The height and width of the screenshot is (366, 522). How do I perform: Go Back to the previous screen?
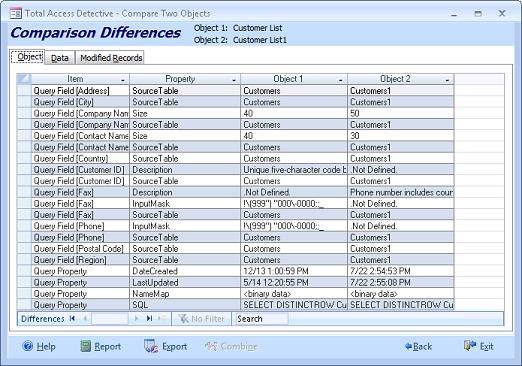[418, 346]
